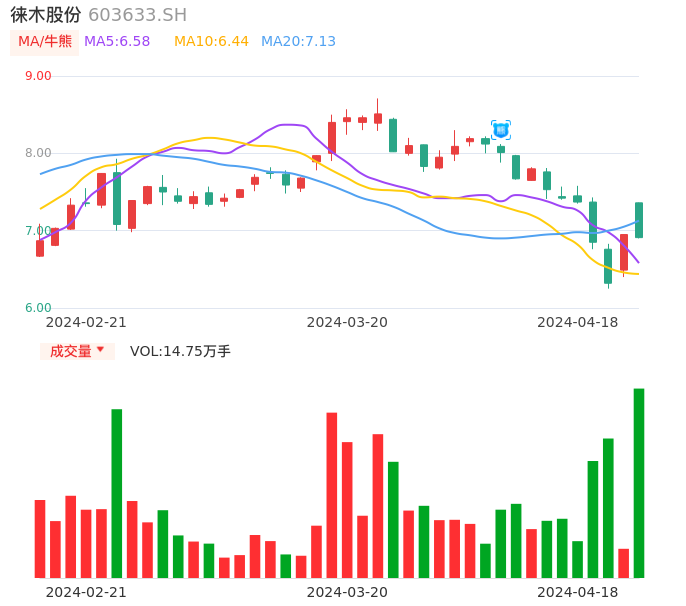Toggle the MA20:7.13 legend label
686x606 pixels.
coord(298,42)
